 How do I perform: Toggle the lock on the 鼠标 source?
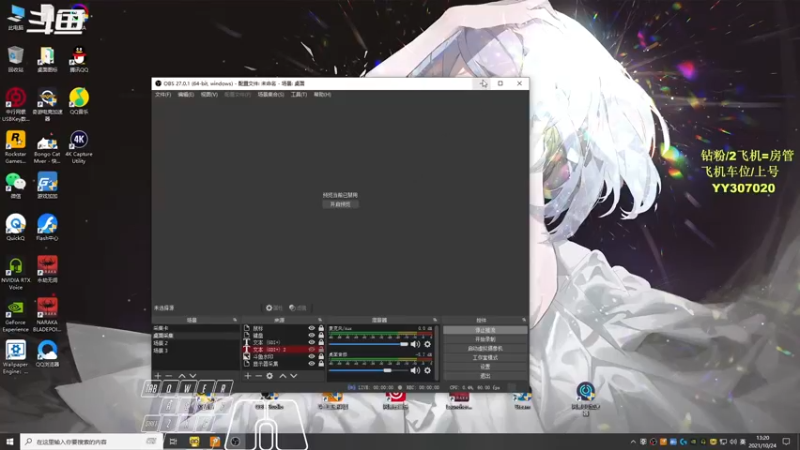point(321,328)
